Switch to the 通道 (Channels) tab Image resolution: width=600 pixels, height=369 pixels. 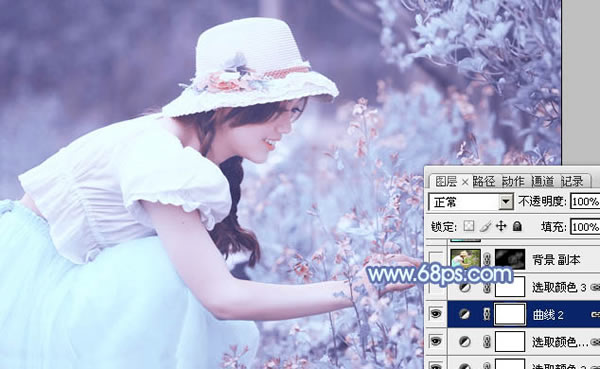click(x=543, y=181)
